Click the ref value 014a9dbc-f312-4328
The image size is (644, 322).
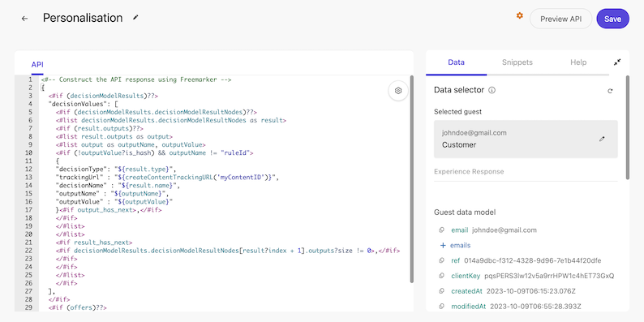pos(533,260)
